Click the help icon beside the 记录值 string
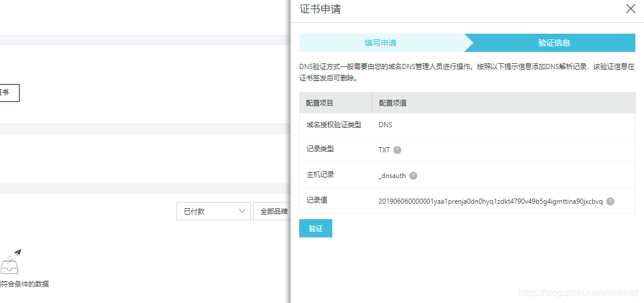 click(x=610, y=201)
